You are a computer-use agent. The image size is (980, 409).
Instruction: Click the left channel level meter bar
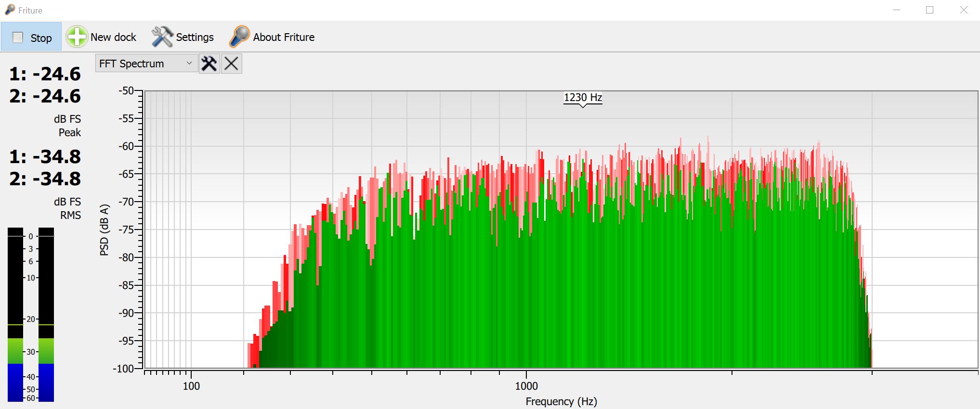pyautogui.click(x=15, y=315)
